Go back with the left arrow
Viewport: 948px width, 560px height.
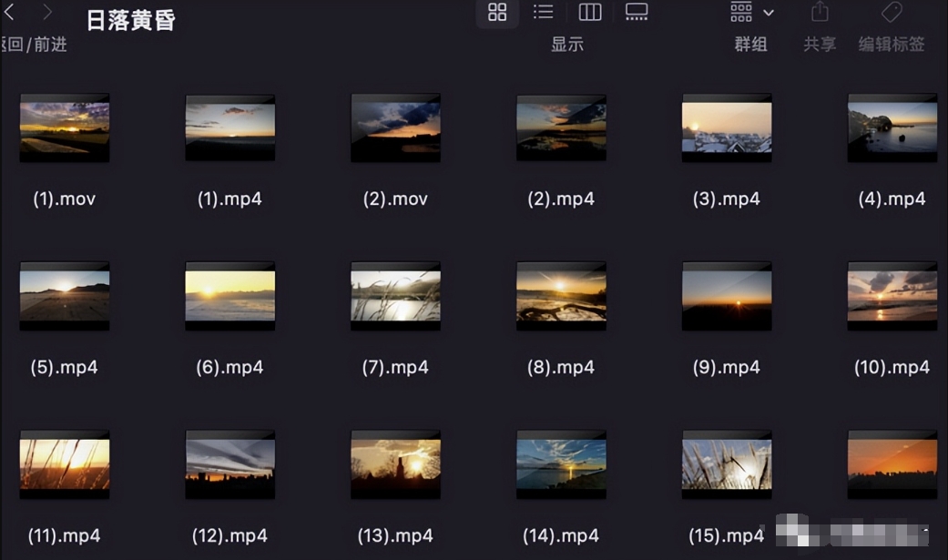coord(9,12)
